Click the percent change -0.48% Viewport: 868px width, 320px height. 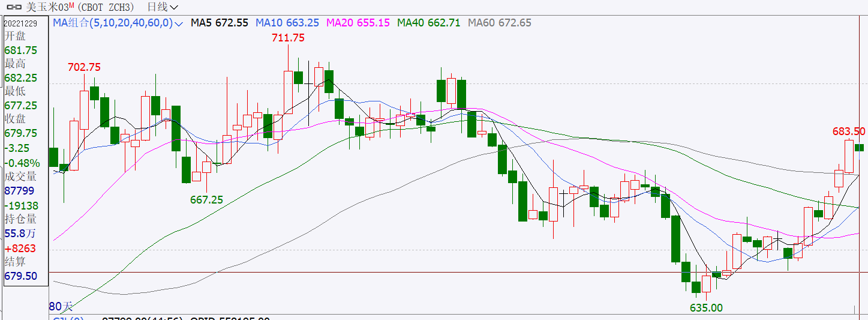[22, 163]
